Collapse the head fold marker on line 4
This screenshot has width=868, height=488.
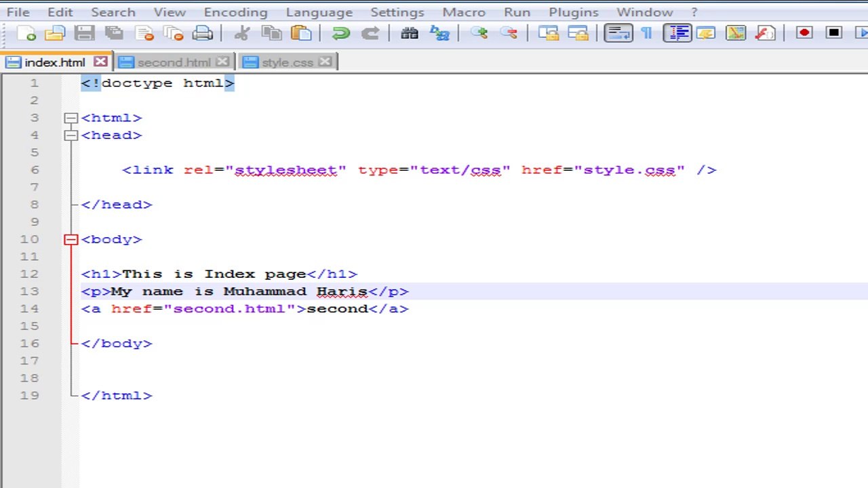(x=71, y=135)
